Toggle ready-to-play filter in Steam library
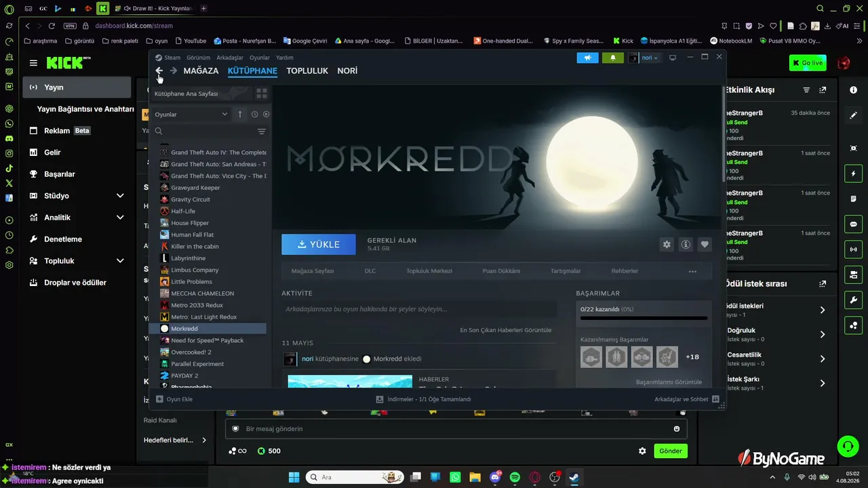This screenshot has width=868, height=488. 266,115
